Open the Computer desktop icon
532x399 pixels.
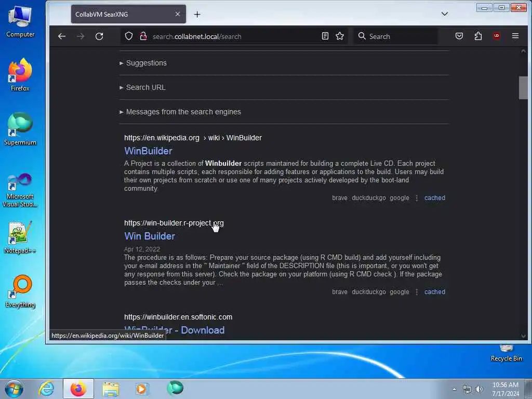[20, 22]
